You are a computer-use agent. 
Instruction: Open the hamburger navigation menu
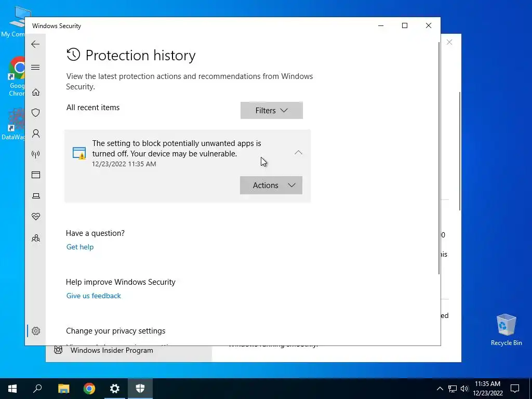pyautogui.click(x=35, y=67)
